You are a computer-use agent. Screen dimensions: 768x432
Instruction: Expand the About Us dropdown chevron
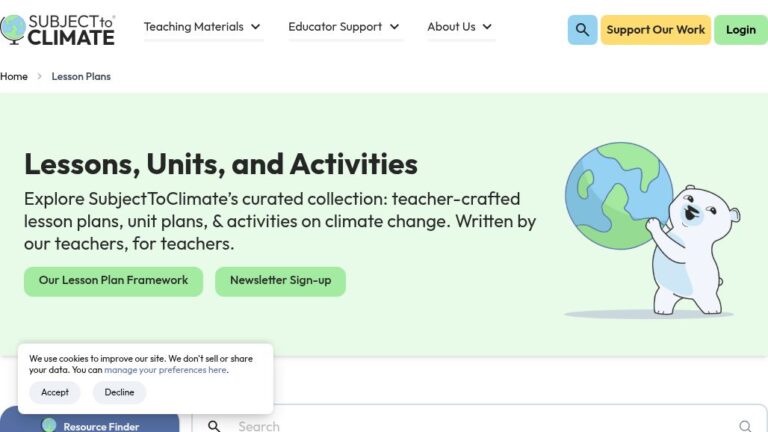click(x=487, y=27)
